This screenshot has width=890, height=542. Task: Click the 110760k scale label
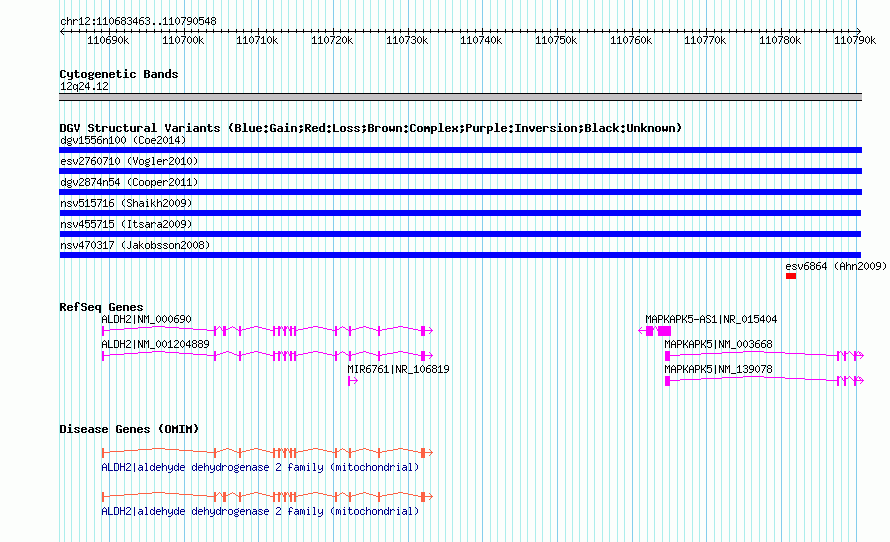tap(631, 40)
